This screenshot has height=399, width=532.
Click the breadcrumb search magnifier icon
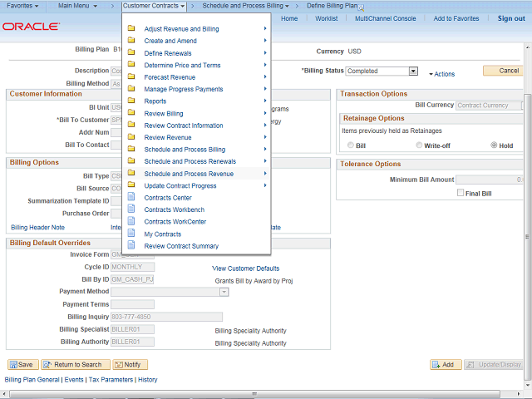(361, 7)
